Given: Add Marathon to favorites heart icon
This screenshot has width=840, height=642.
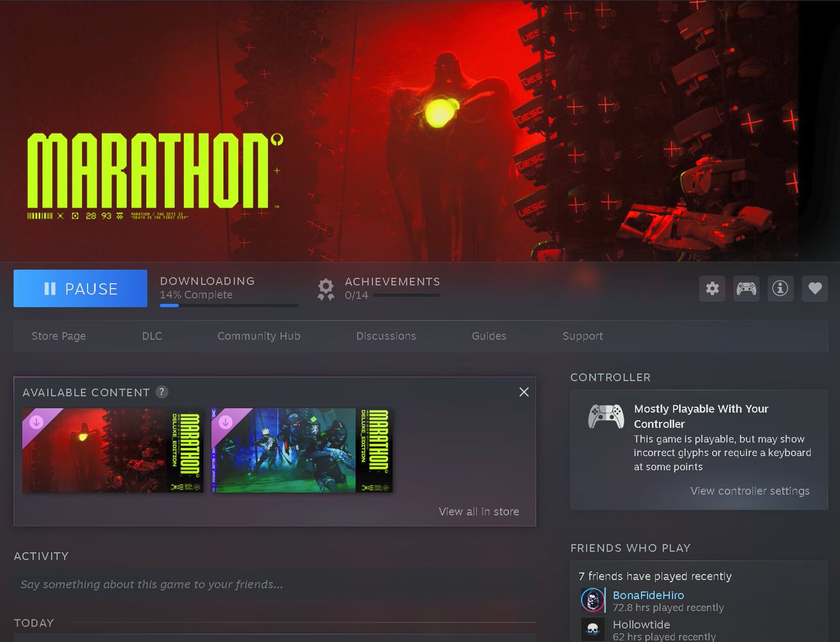Looking at the screenshot, I should coord(814,288).
